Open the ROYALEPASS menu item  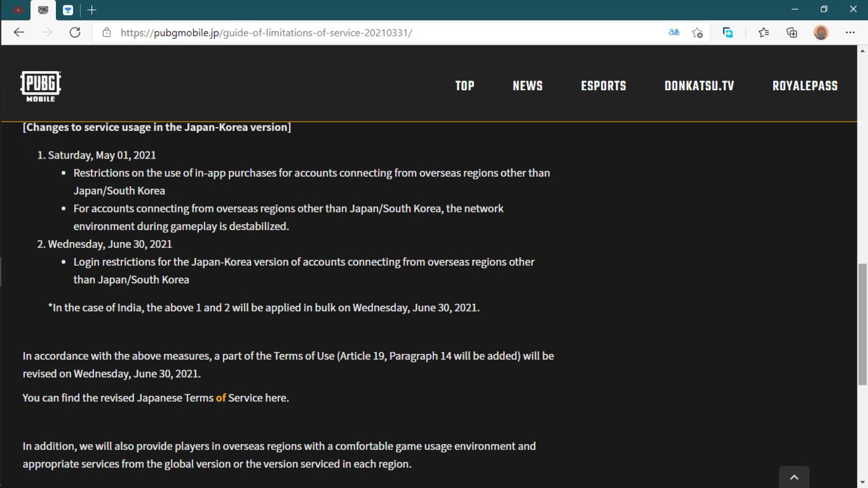click(805, 86)
